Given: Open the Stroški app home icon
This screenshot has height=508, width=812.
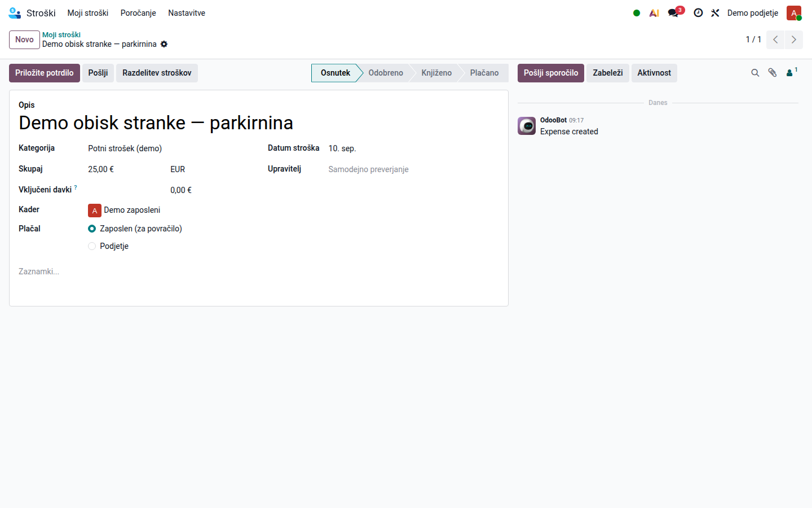Looking at the screenshot, I should [x=15, y=13].
